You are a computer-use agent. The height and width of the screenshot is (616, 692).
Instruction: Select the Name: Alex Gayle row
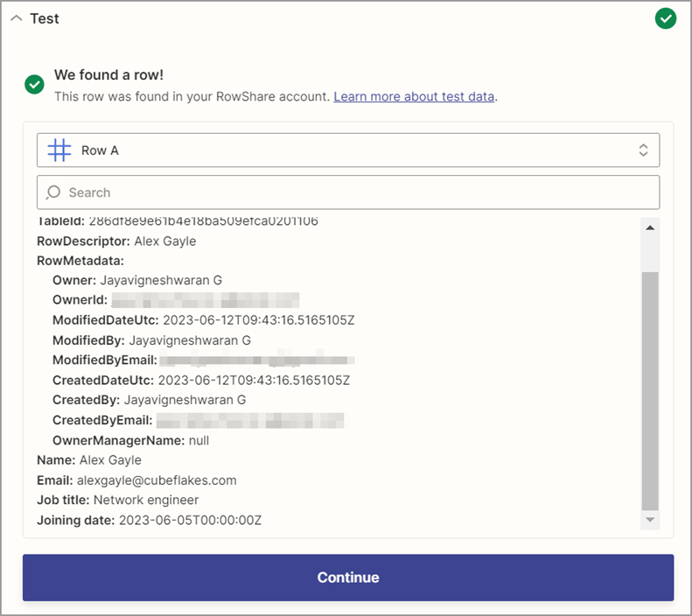(88, 460)
